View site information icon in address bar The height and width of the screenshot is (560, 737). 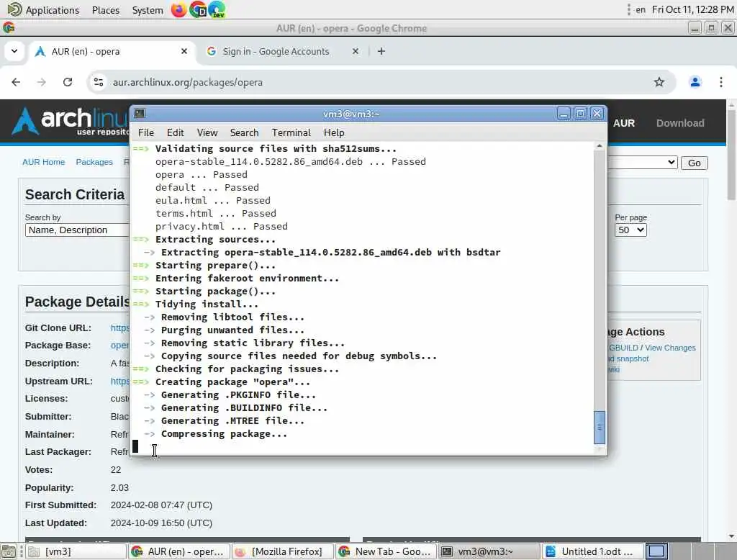(x=98, y=82)
